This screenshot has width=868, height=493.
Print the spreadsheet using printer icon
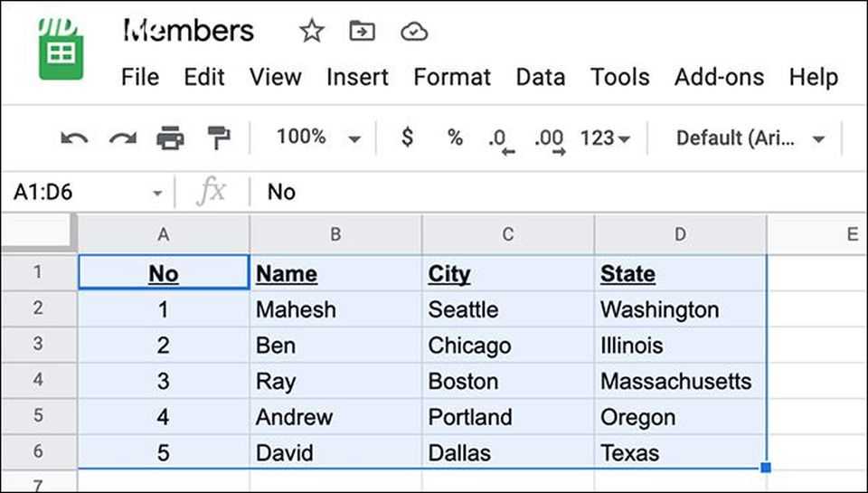170,138
